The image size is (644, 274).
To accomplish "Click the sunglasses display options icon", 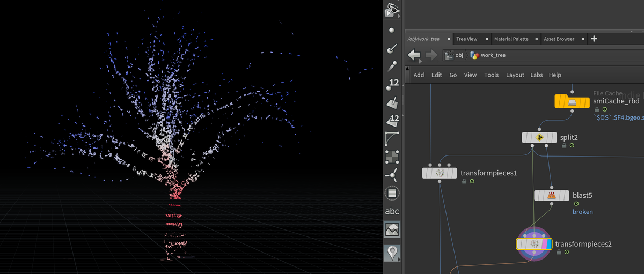I will (x=392, y=9).
